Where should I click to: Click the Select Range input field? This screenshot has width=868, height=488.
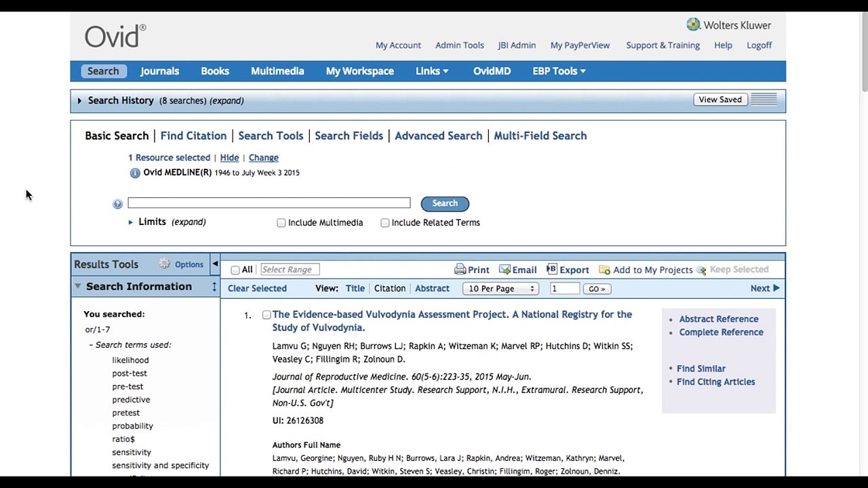290,270
